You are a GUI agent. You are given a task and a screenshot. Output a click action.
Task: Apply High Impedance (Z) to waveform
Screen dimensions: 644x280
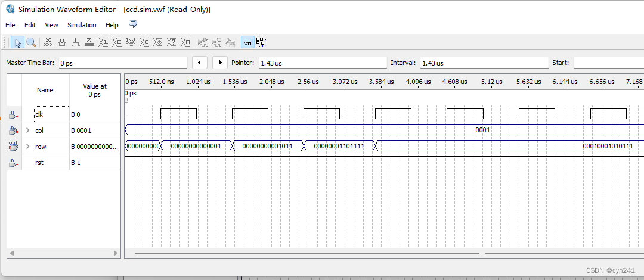(x=89, y=42)
